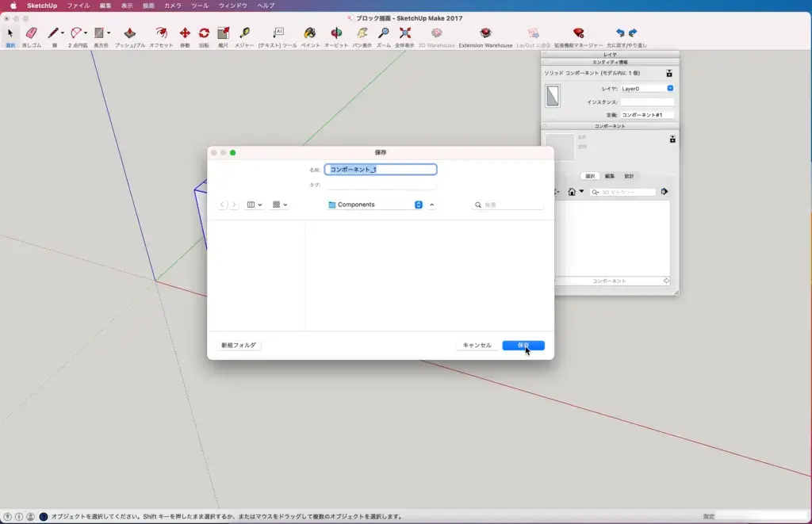Screen dimensions: 812x524
Task: Click the 全体表示 zoom extents icon
Action: (x=405, y=33)
